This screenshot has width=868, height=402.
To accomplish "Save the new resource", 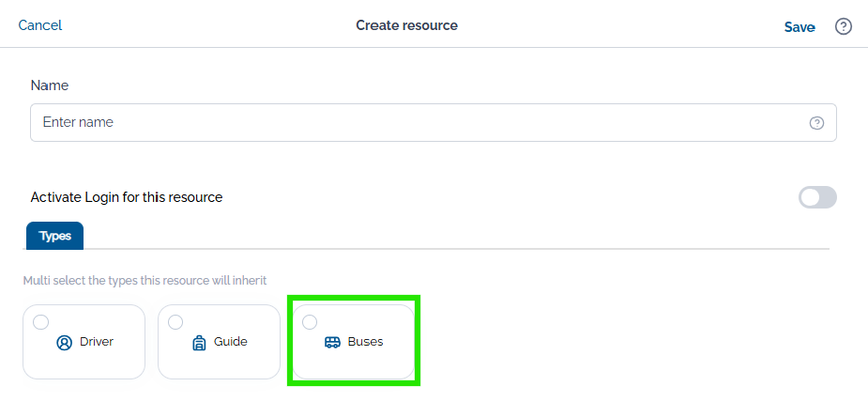I will 799,27.
